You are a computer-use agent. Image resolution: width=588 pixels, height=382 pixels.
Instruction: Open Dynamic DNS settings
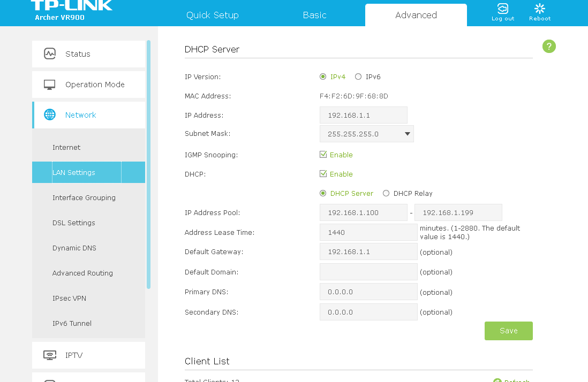point(74,248)
